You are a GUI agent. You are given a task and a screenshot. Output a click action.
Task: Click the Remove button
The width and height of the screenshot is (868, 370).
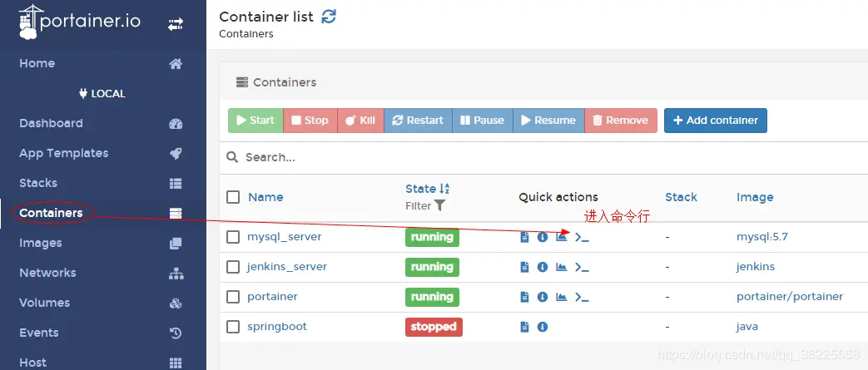pyautogui.click(x=621, y=120)
